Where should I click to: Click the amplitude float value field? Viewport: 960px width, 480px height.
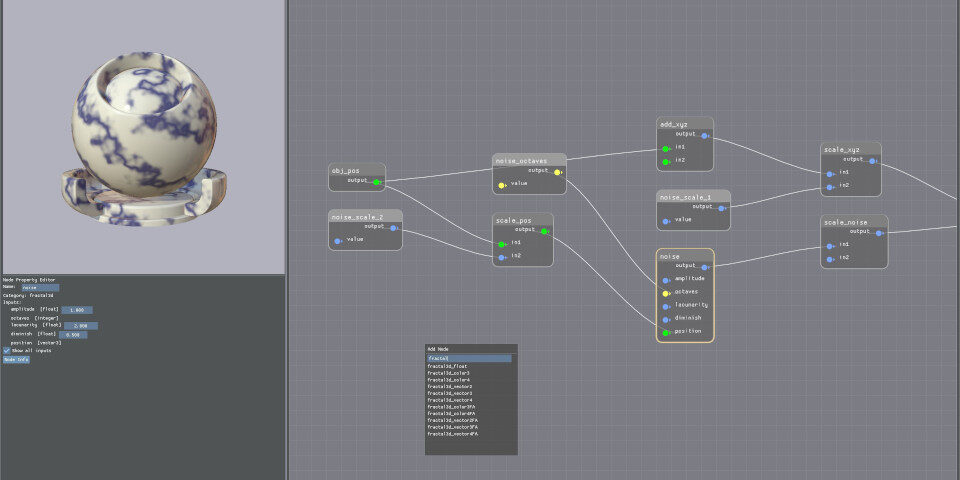77,310
